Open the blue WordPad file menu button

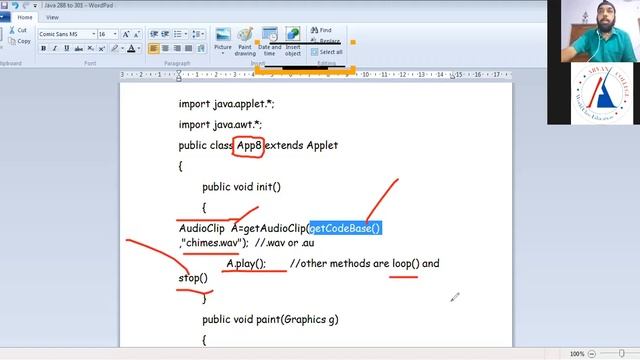[4, 18]
